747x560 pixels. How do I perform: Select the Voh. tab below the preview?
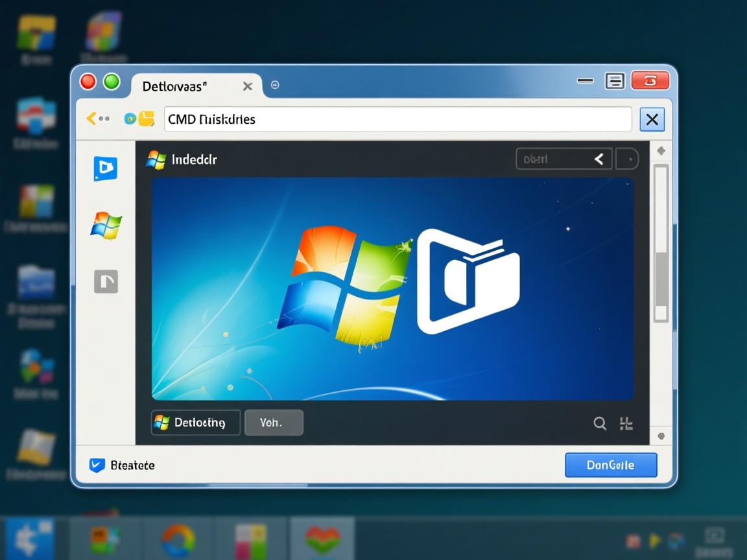(x=273, y=423)
